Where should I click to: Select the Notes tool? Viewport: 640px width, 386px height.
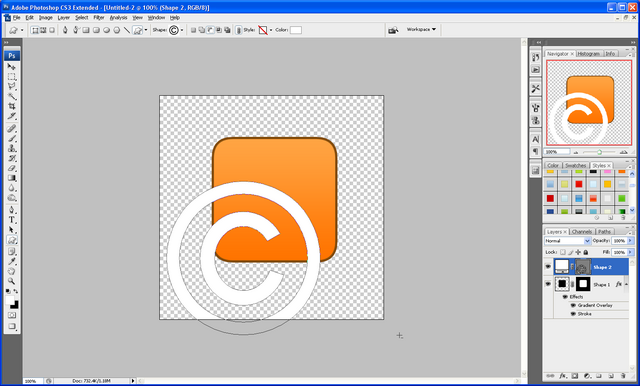(12, 251)
